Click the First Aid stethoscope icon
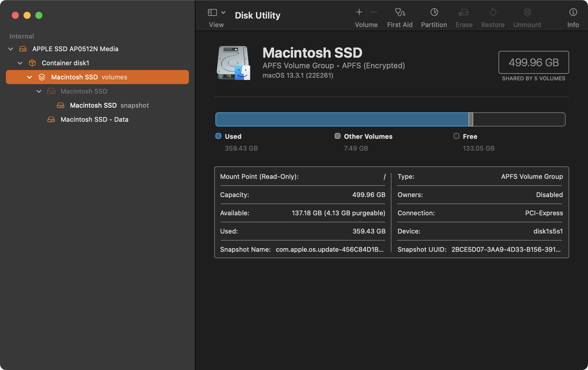This screenshot has height=370, width=588. (x=400, y=12)
